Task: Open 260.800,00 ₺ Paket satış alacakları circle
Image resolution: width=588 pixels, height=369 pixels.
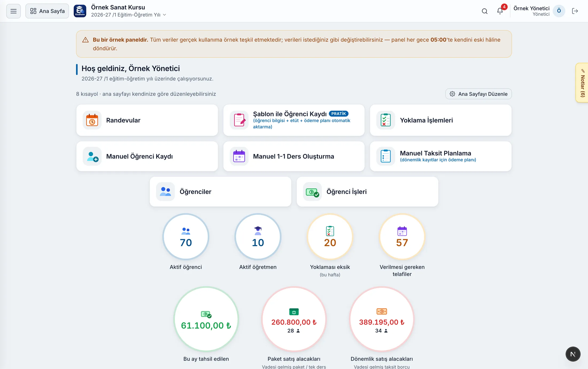Action: pyautogui.click(x=294, y=319)
